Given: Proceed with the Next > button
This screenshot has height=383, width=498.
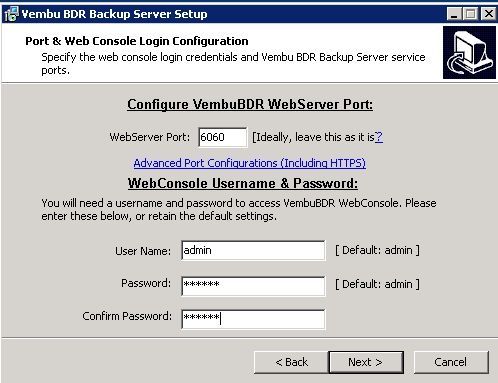Looking at the screenshot, I should click(x=366, y=362).
